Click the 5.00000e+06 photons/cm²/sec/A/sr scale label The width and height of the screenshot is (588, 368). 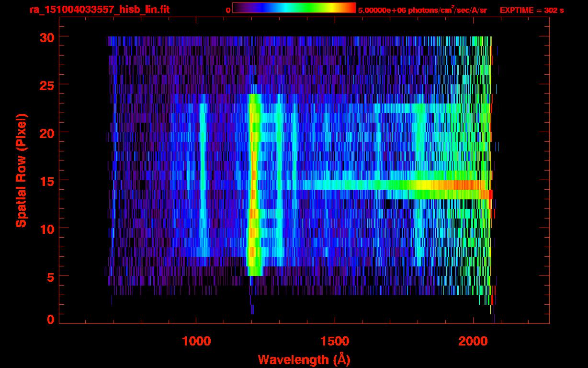pos(422,10)
